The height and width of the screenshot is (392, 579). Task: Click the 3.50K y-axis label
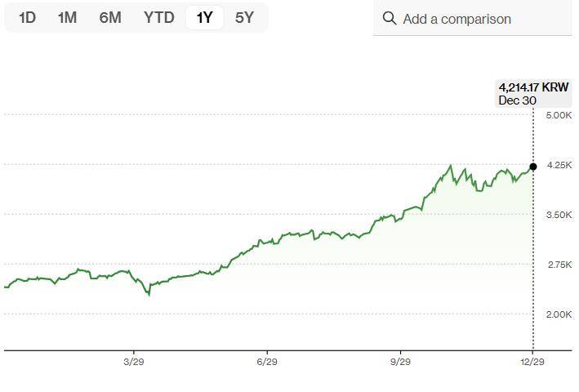(x=559, y=215)
